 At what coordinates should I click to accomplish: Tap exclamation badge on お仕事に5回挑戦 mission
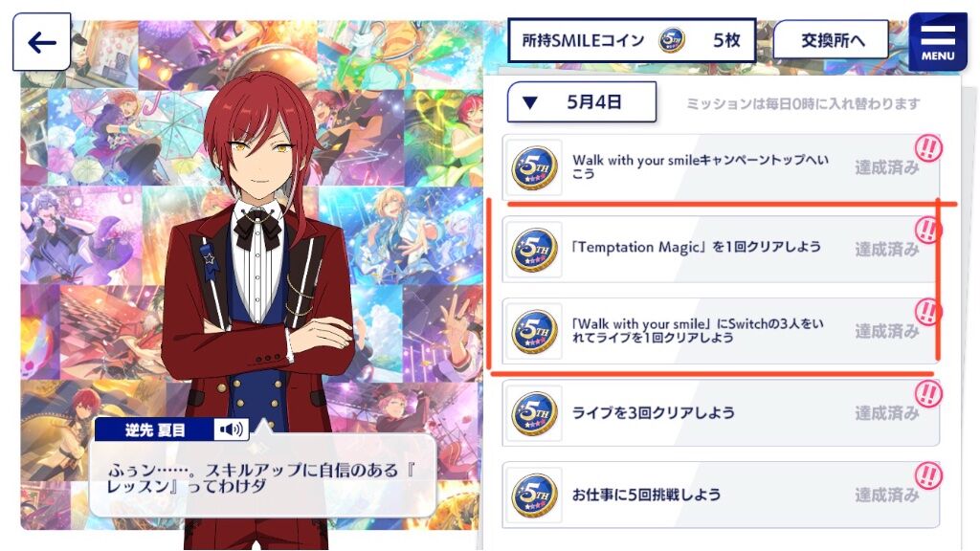pyautogui.click(x=928, y=476)
